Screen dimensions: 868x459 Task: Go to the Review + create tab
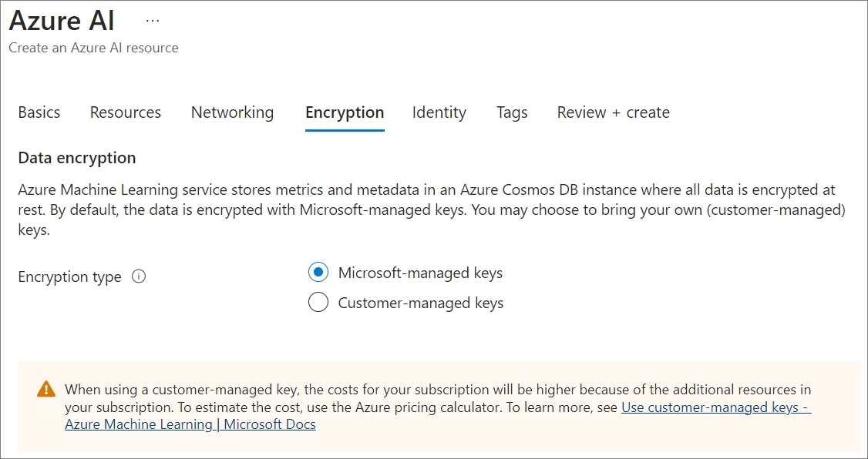pos(614,112)
